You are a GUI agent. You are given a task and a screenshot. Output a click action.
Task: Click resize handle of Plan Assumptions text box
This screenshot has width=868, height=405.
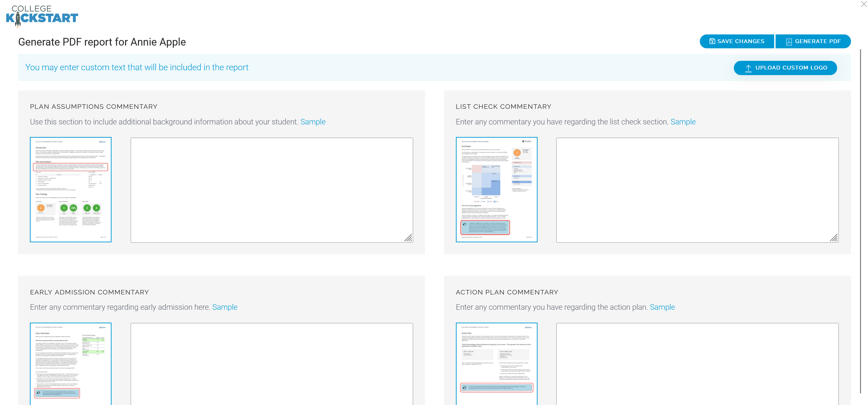coord(409,238)
